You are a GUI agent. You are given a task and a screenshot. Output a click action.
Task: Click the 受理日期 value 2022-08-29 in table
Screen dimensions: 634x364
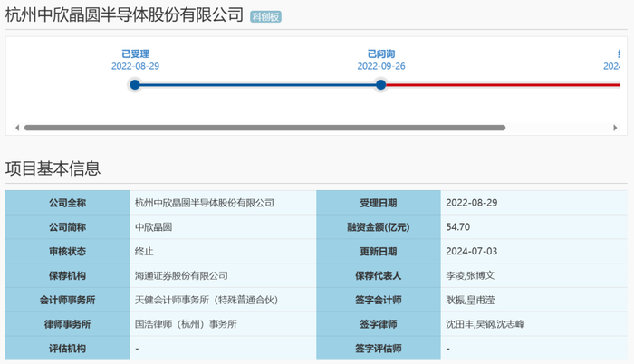coord(534,203)
